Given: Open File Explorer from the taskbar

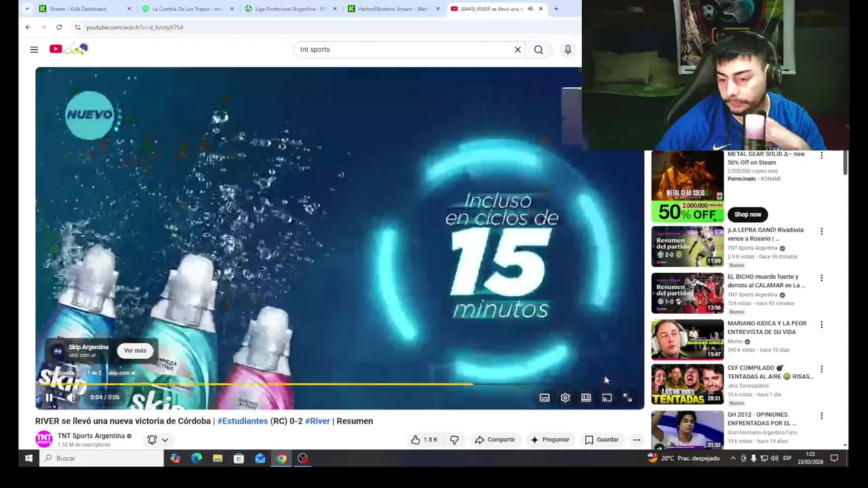Looking at the screenshot, I should (218, 458).
